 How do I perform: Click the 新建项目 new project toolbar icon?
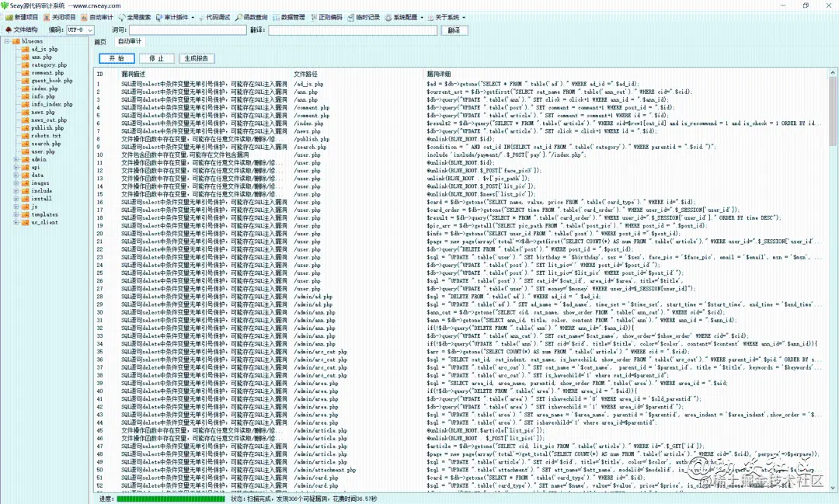click(x=9, y=17)
